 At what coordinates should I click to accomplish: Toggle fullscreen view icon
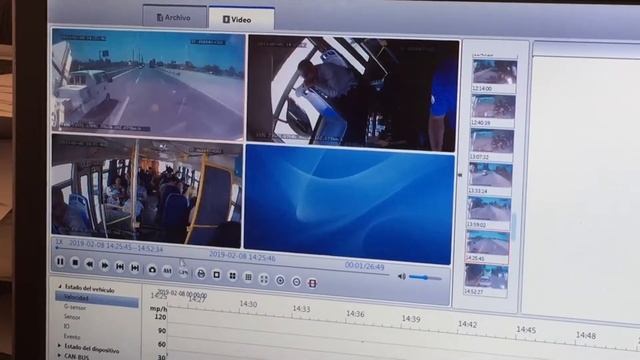pyautogui.click(x=264, y=279)
